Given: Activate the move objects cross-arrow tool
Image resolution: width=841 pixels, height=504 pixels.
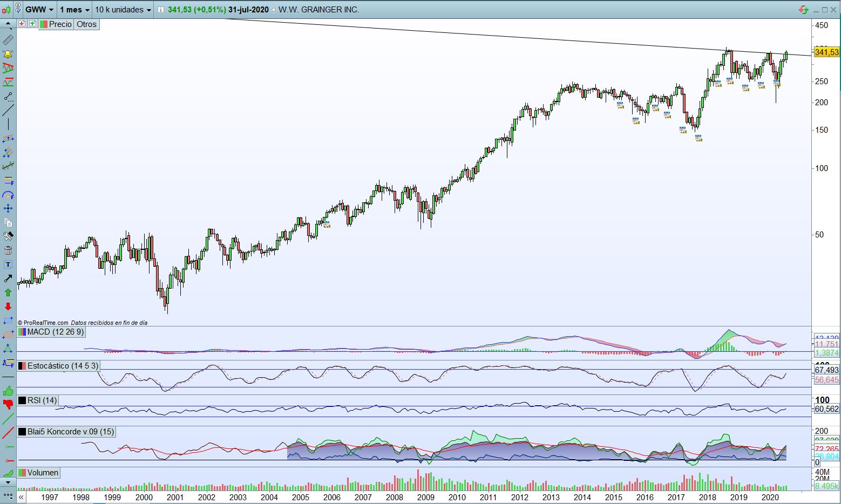Looking at the screenshot, I should coord(8,208).
